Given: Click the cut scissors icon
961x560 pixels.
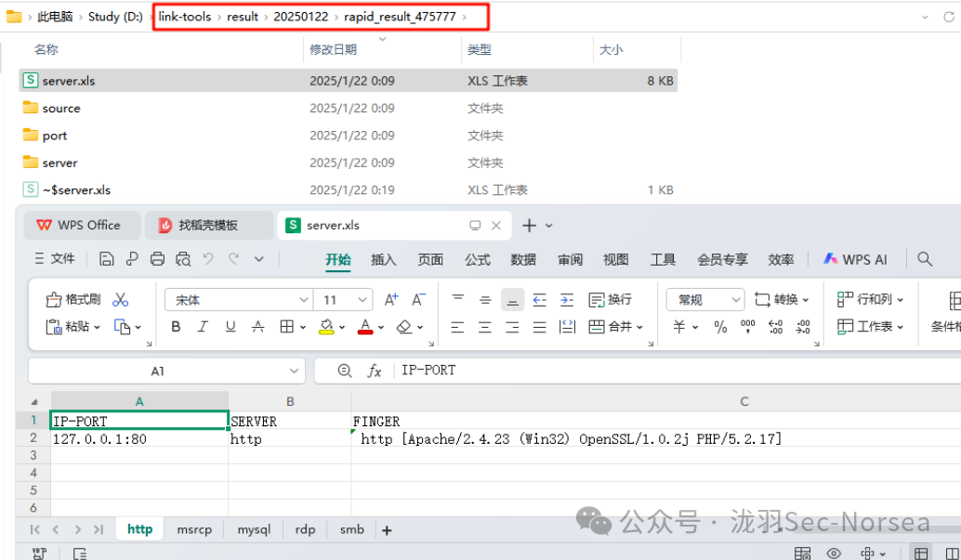Looking at the screenshot, I should coord(120,300).
